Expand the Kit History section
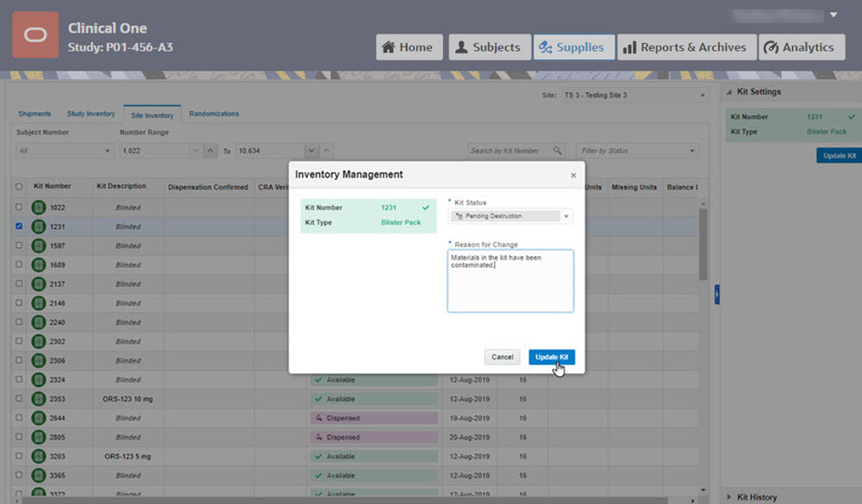The image size is (862, 504). 729,497
